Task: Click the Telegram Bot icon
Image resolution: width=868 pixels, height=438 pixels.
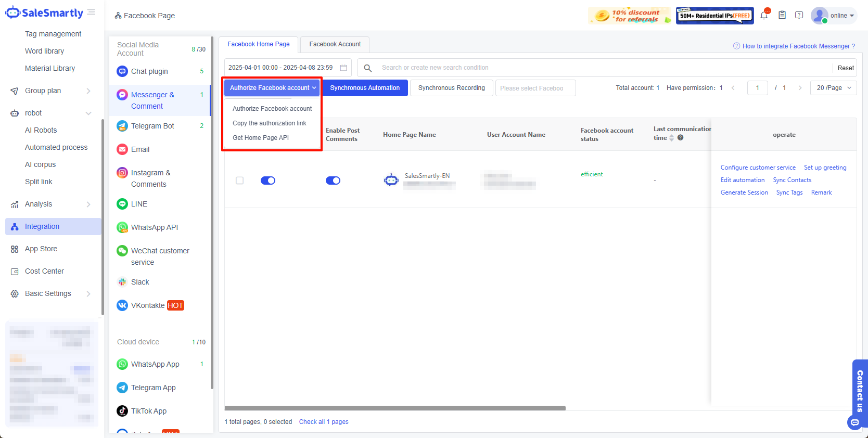Action: [x=122, y=126]
